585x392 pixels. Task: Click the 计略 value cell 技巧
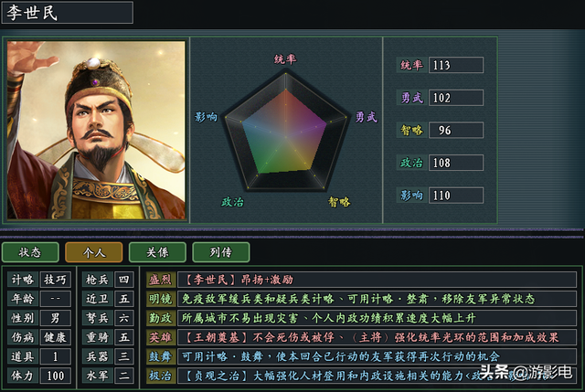click(x=56, y=280)
